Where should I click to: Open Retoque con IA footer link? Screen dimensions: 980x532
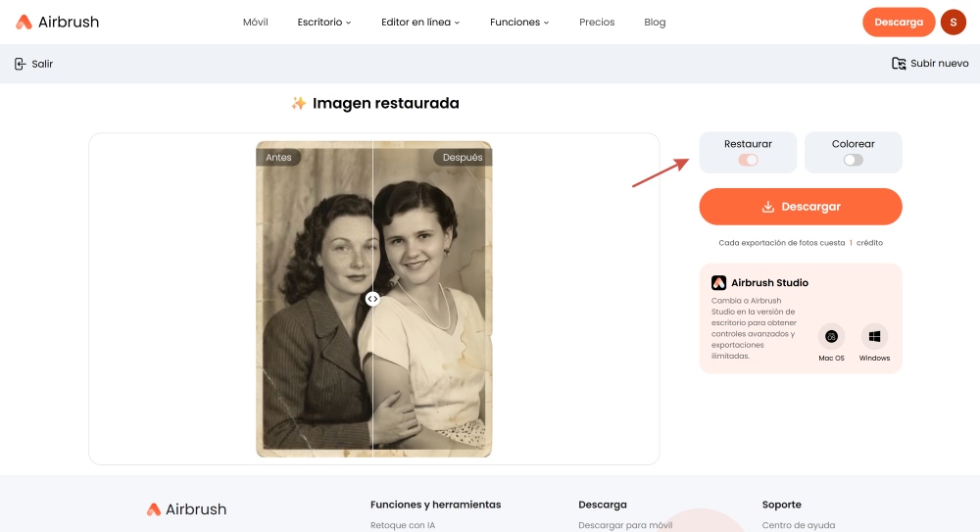tap(403, 525)
